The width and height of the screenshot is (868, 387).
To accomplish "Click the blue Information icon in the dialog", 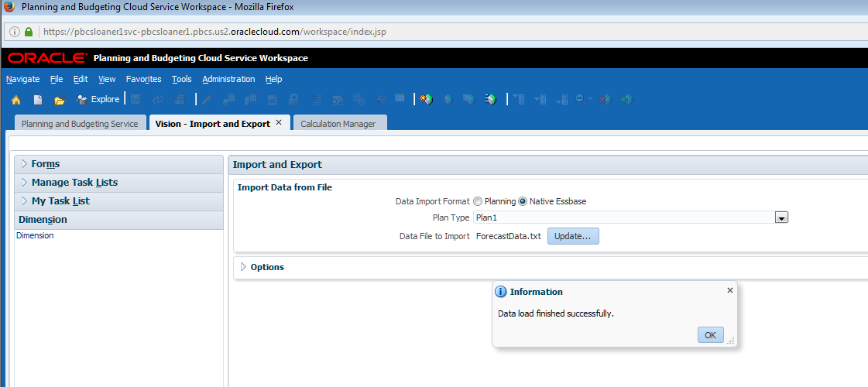I will pyautogui.click(x=500, y=292).
